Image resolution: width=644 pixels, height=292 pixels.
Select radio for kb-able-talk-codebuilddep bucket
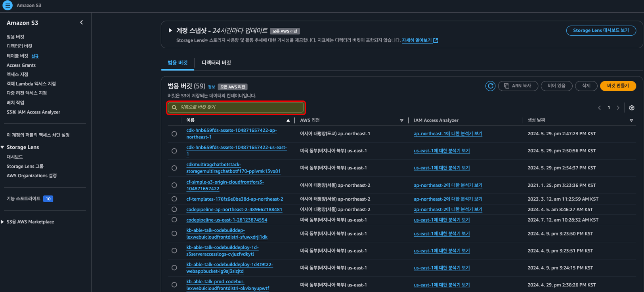[174, 233]
